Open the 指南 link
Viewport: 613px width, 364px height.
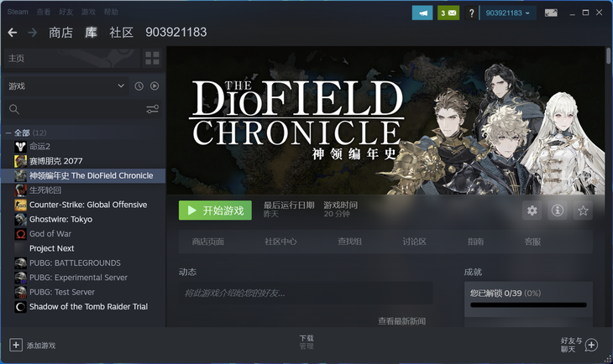[x=475, y=242]
